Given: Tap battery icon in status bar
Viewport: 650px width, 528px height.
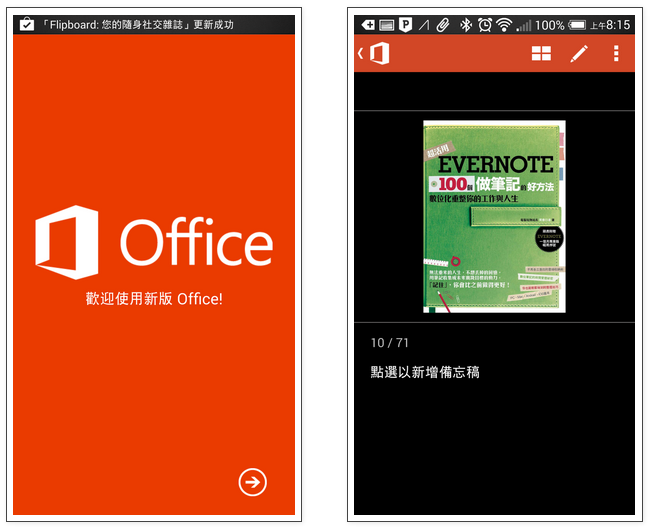Looking at the screenshot, I should pos(577,25).
